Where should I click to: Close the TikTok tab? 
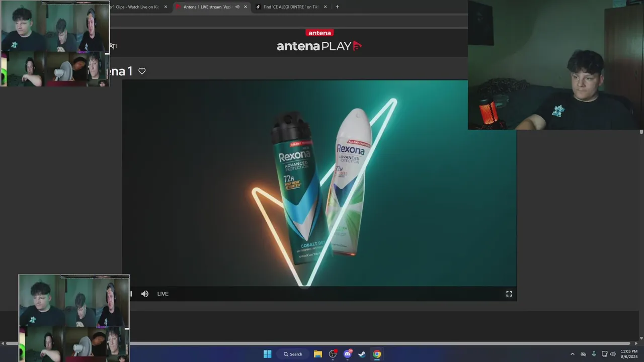point(326,7)
